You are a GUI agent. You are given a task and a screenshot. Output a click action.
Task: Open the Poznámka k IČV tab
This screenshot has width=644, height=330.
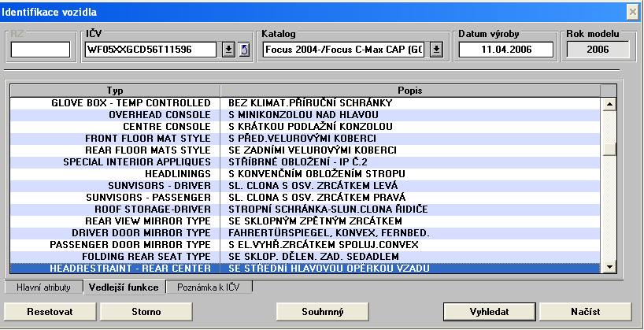[209, 287]
